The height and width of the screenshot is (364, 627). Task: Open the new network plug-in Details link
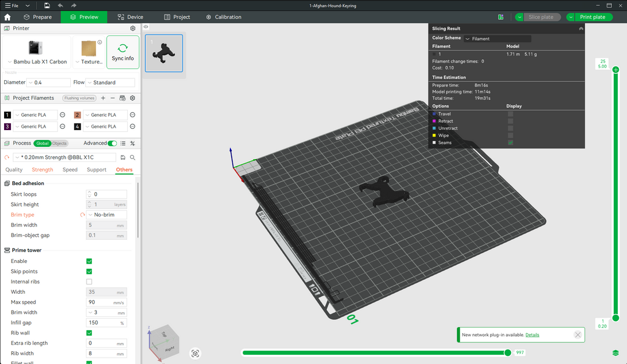(532, 334)
